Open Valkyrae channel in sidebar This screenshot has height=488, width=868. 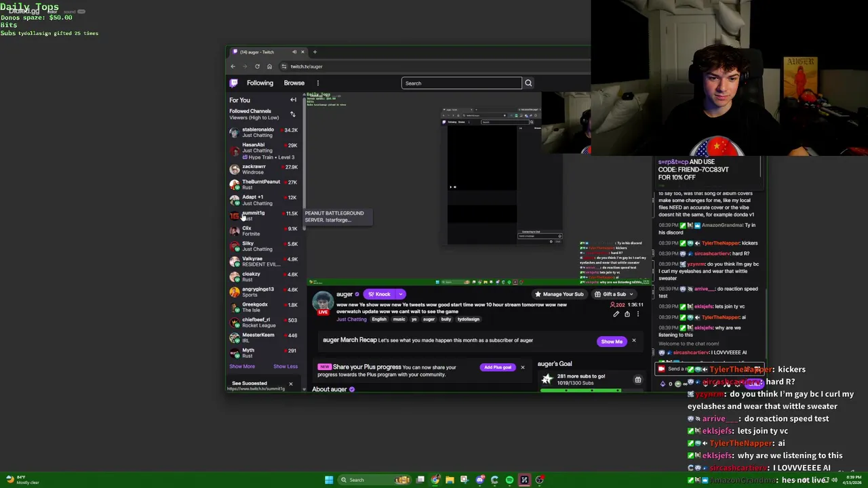pos(264,262)
